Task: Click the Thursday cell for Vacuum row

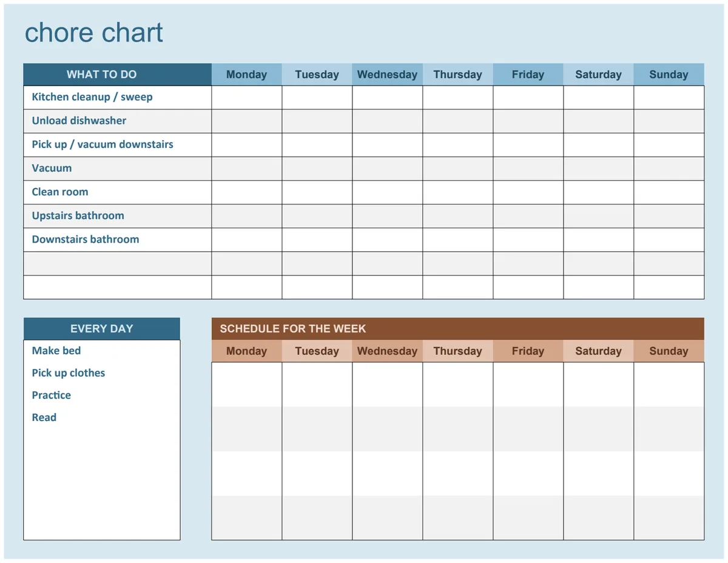Action: [458, 169]
